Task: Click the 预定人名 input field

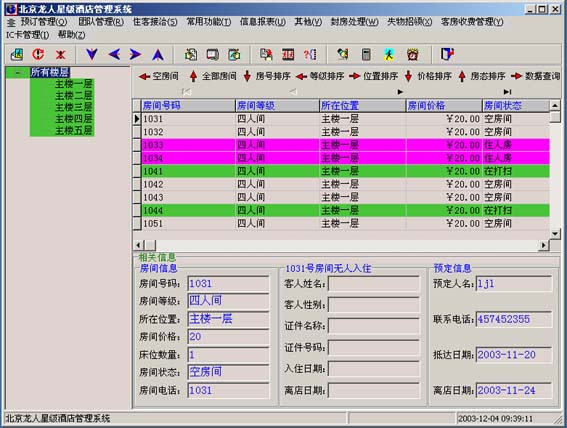Action: click(514, 284)
